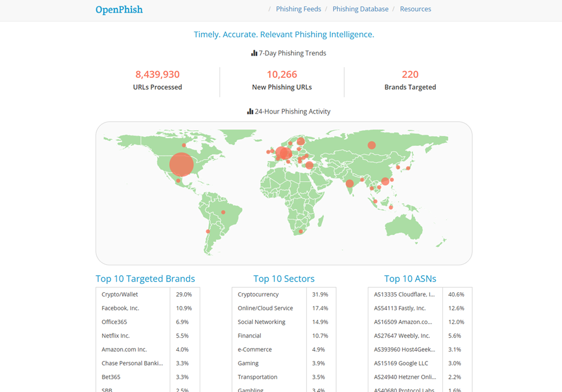Screen dimensions: 562x392
Task: Select the AS15169 Google LLC row
Action: coord(420,363)
